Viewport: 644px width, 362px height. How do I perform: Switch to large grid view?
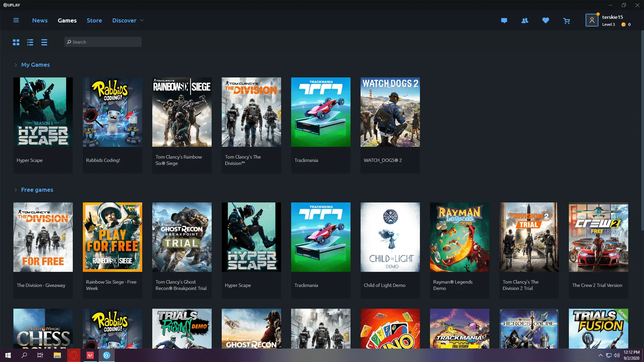(x=16, y=42)
